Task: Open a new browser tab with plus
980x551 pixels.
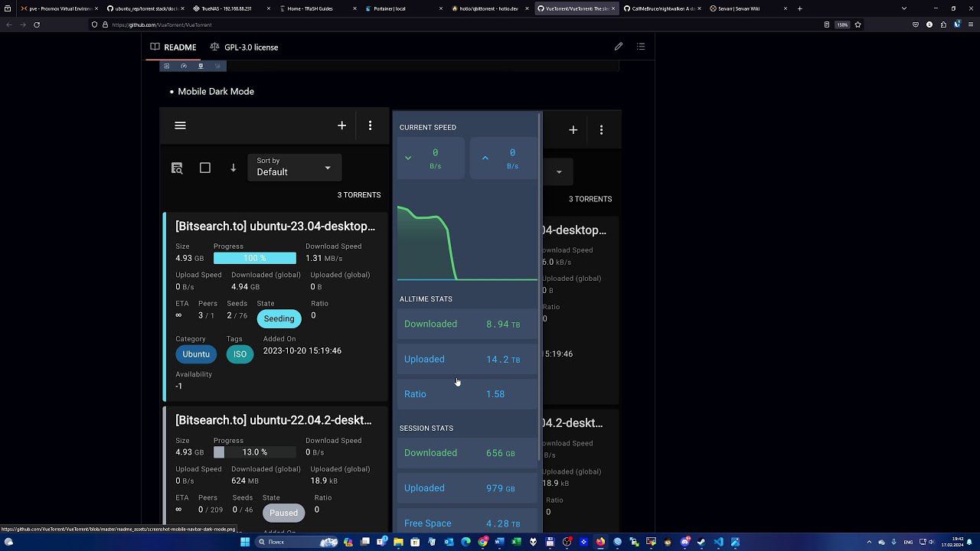Action: (x=800, y=8)
